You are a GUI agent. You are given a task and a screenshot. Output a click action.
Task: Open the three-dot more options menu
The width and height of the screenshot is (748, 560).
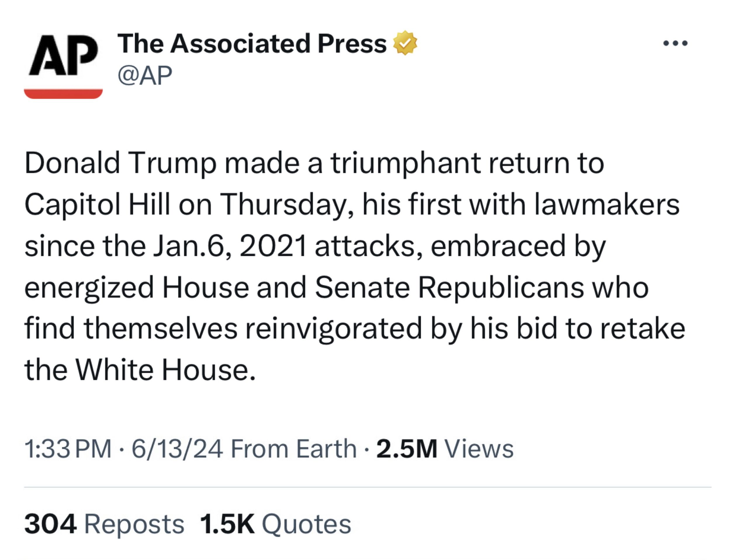(676, 43)
